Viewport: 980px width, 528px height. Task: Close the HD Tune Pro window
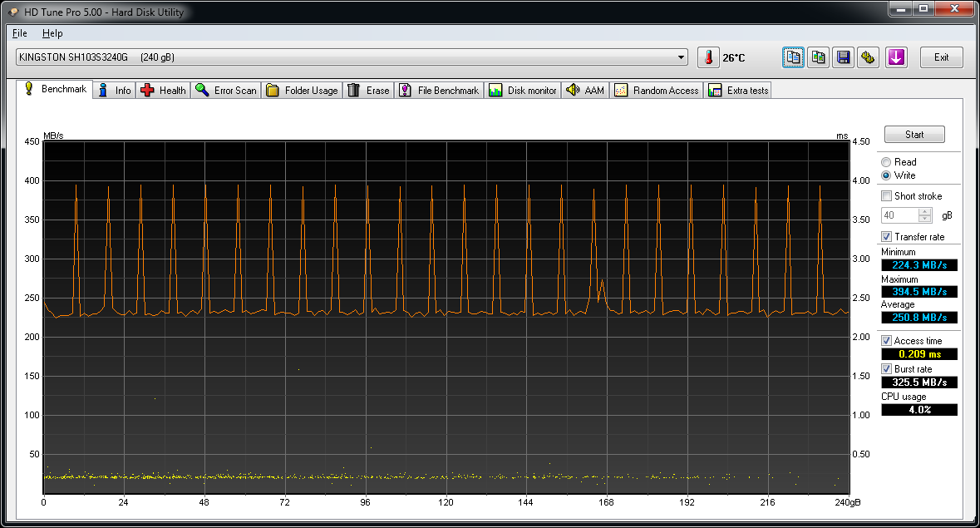click(x=954, y=9)
